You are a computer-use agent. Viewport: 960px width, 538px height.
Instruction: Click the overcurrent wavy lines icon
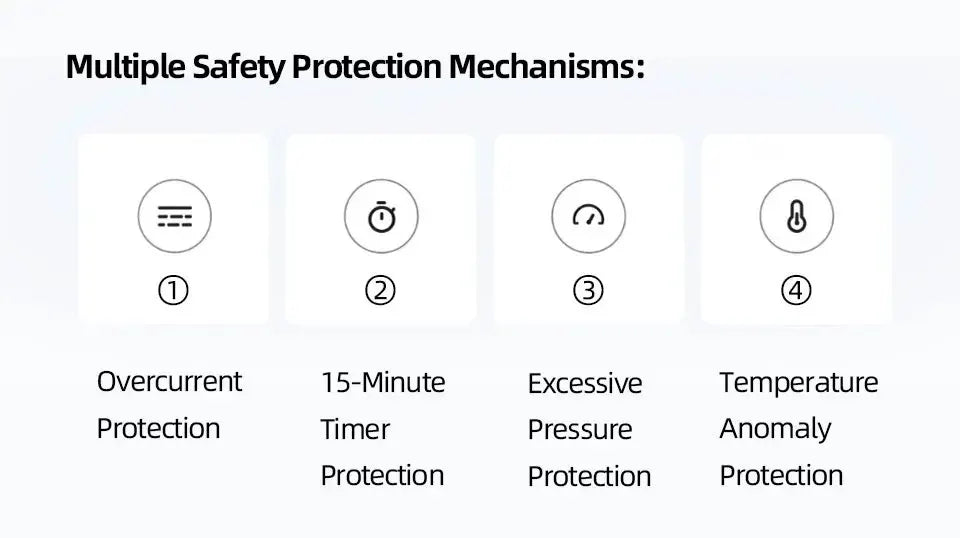click(x=174, y=216)
